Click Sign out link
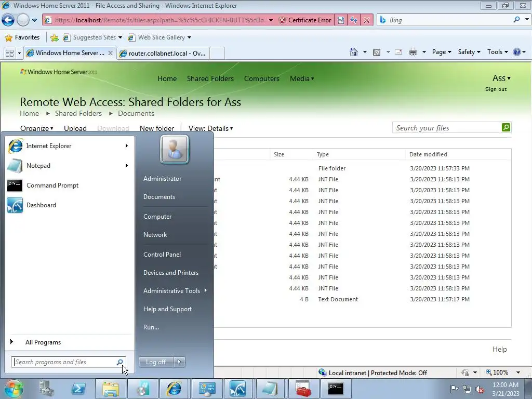 (496, 89)
